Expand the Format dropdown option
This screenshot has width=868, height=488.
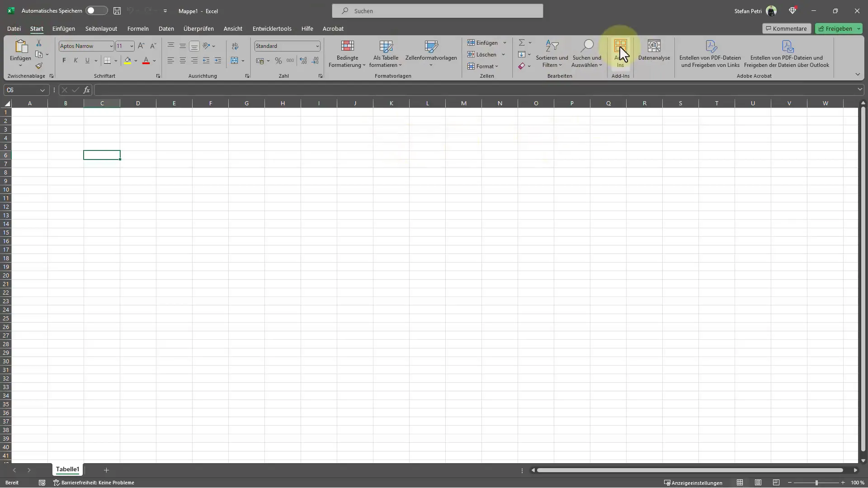click(486, 66)
